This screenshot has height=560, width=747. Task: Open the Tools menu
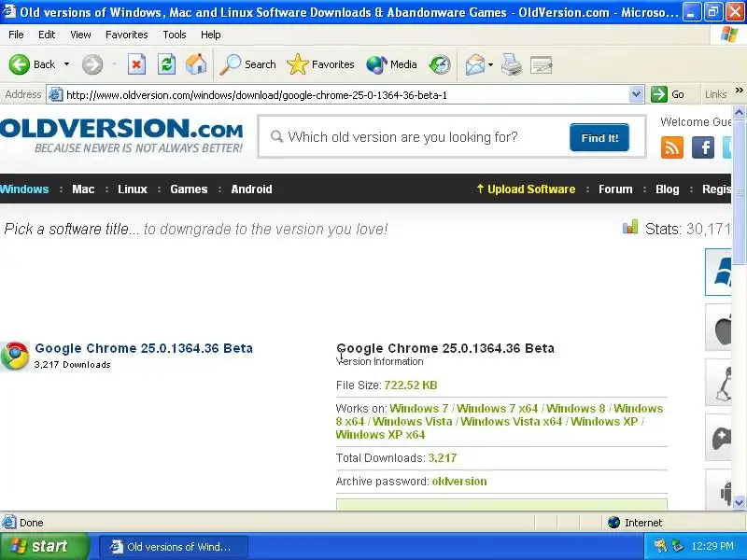tap(175, 35)
